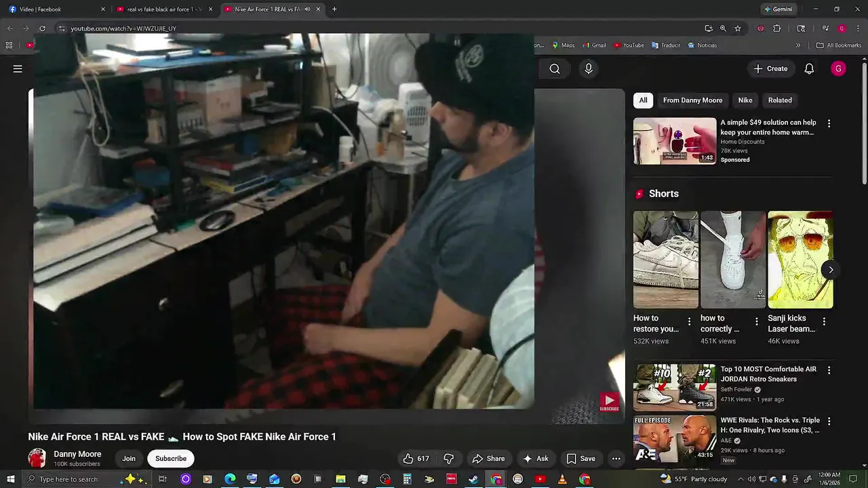868x488 pixels.
Task: Open the Maps bookmark
Action: coord(563,45)
